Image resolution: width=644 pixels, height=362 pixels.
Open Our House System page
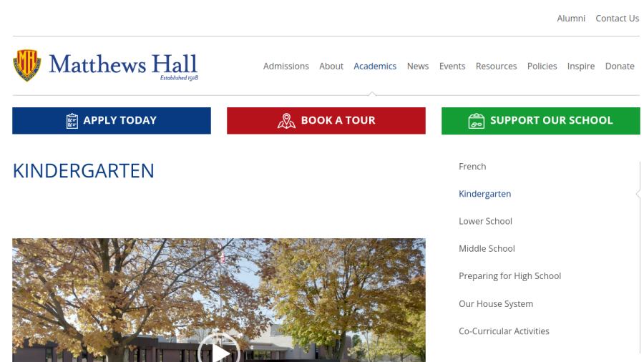(x=496, y=304)
